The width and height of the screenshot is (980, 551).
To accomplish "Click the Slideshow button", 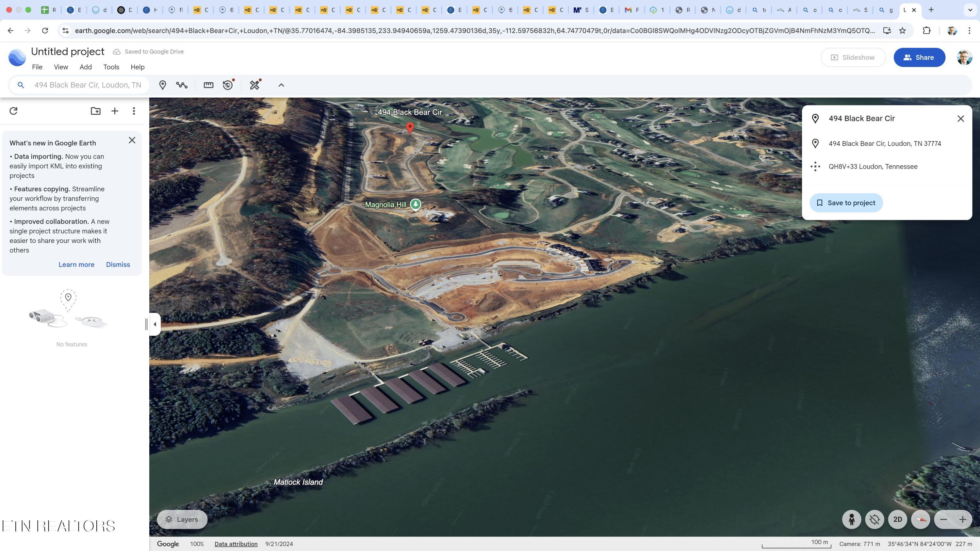I will pos(853,57).
